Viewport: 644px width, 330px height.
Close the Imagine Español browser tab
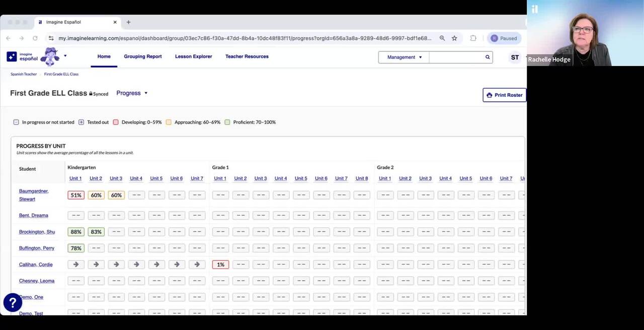(115, 22)
